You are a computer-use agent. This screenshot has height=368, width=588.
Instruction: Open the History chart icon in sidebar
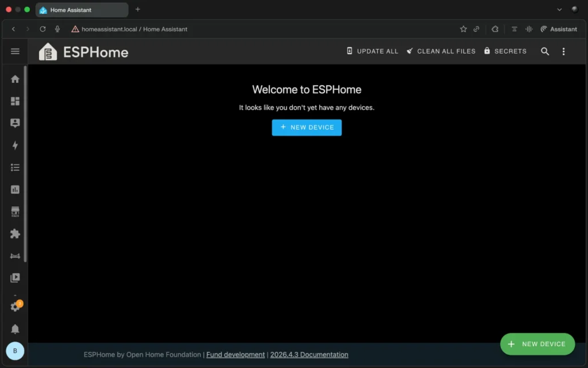point(15,190)
